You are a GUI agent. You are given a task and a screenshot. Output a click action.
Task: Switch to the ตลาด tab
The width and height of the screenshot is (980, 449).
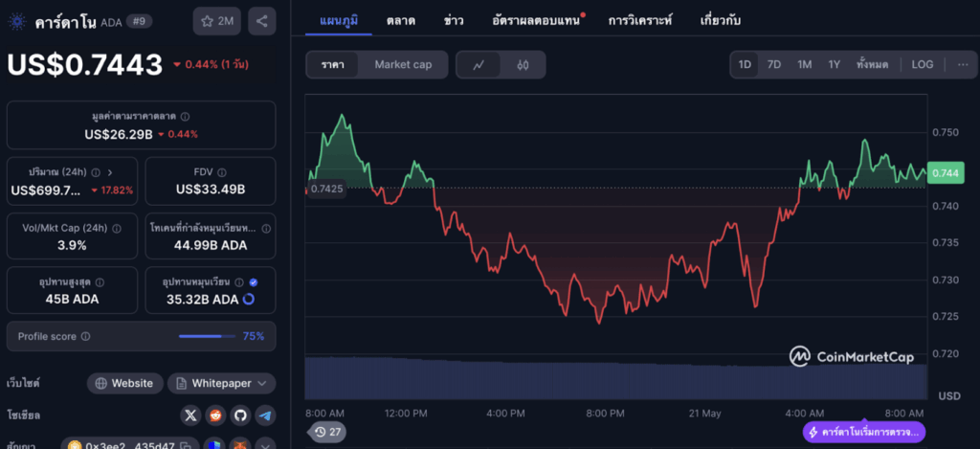400,19
